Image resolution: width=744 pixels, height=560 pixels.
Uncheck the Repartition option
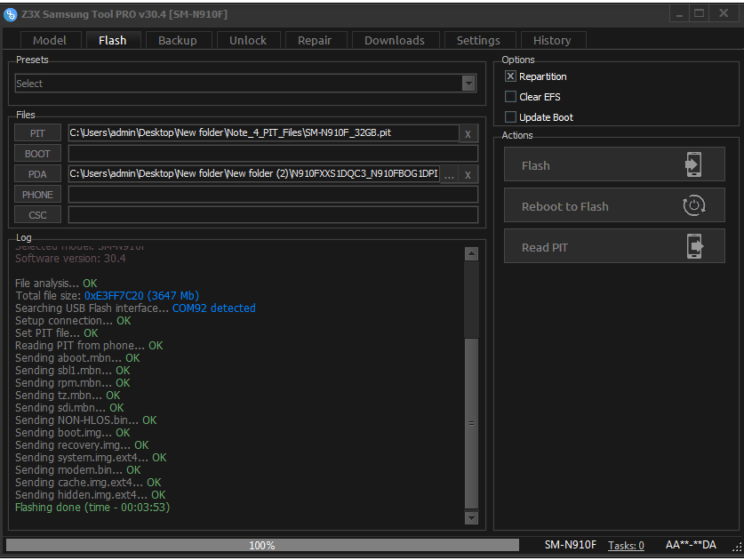click(510, 76)
